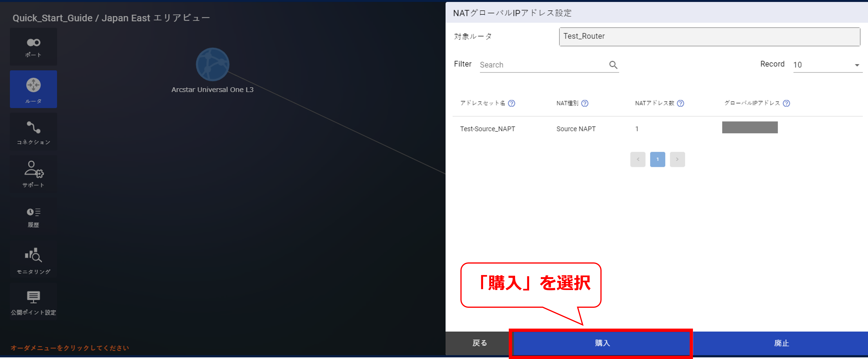Open the Record count dropdown
Image resolution: width=868 pixels, height=359 pixels.
pos(828,65)
